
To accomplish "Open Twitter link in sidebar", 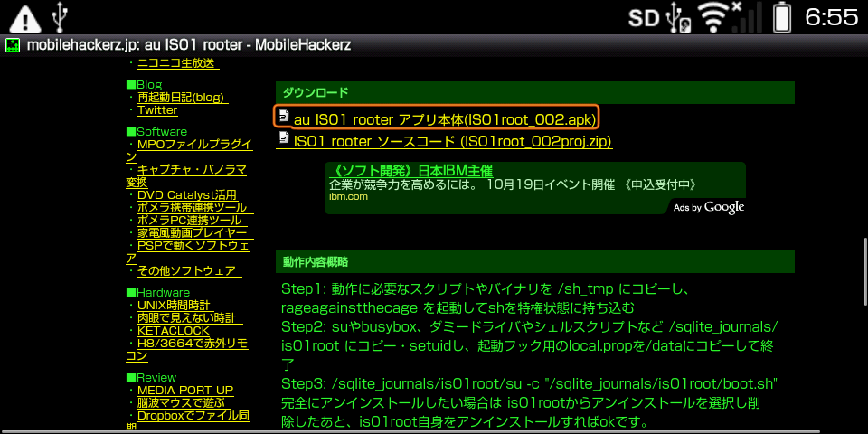I will 157,109.
